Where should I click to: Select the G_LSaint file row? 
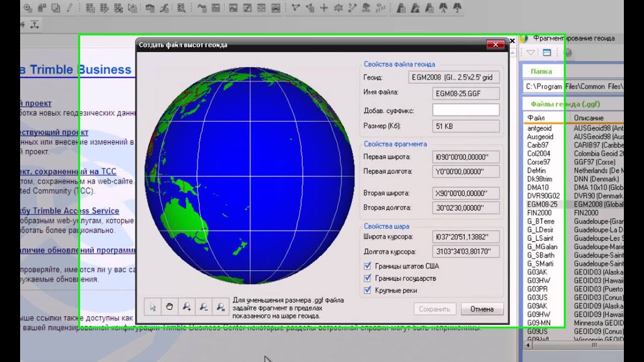click(574, 238)
